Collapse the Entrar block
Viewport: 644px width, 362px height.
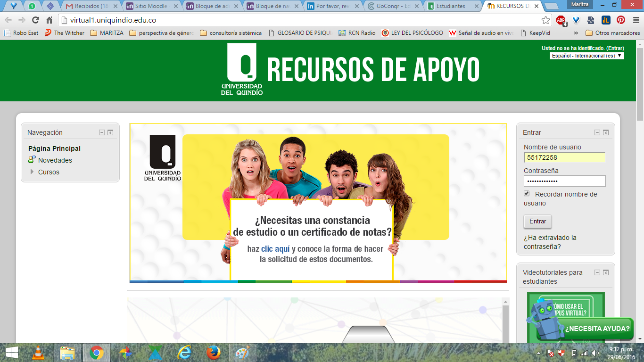pos(597,133)
